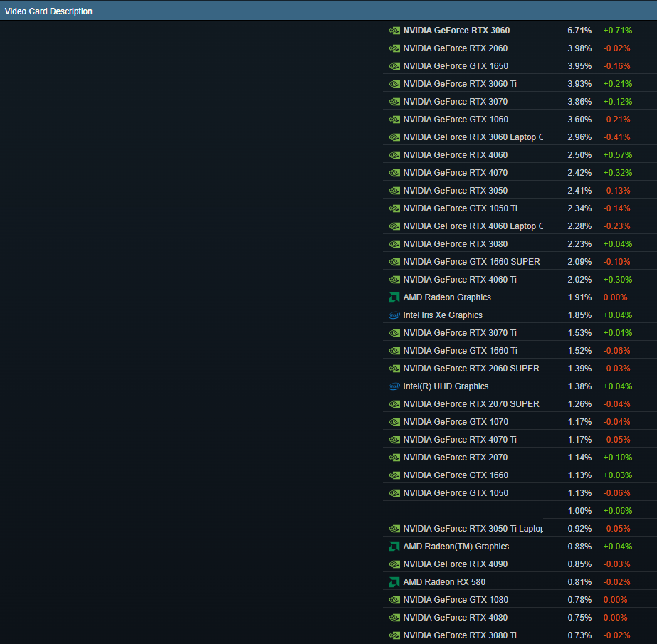Select NVIDIA GeForce RTX 4060 Laptop row text
Image resolution: width=657 pixels, height=644 pixels.
(x=473, y=226)
